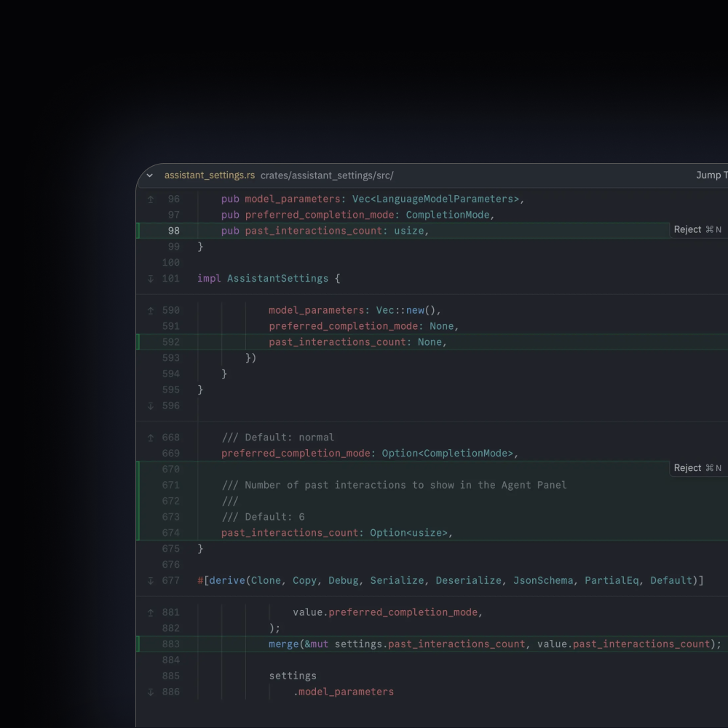The image size is (728, 728).
Task: Open the assistant_settings.rs file name link
Action: (x=209, y=175)
